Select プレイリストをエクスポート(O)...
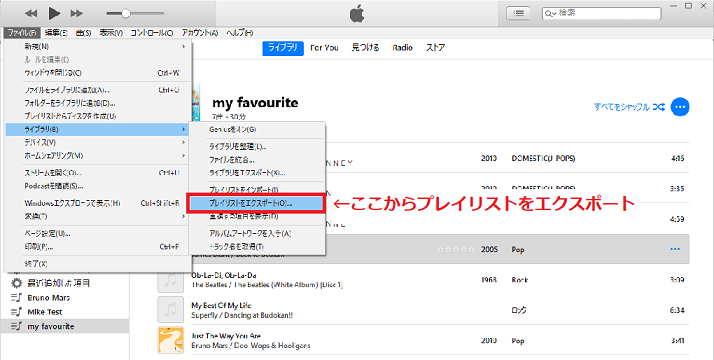 (x=256, y=203)
